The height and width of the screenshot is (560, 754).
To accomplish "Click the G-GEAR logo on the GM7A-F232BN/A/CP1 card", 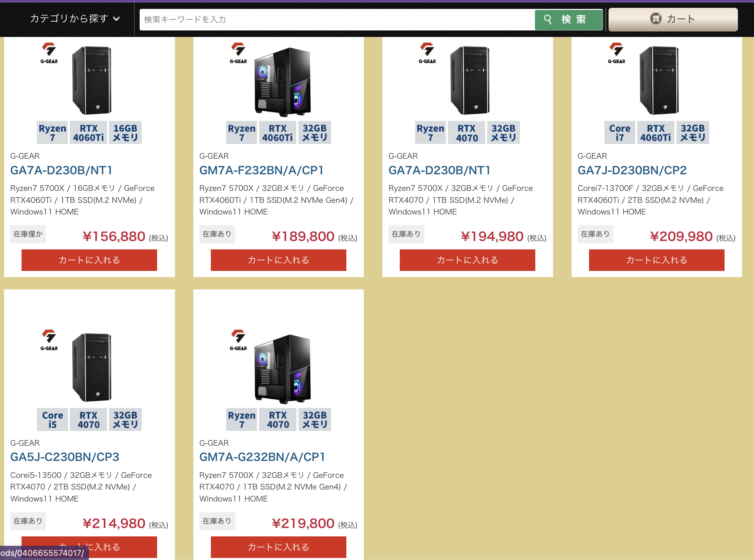I will [x=238, y=53].
